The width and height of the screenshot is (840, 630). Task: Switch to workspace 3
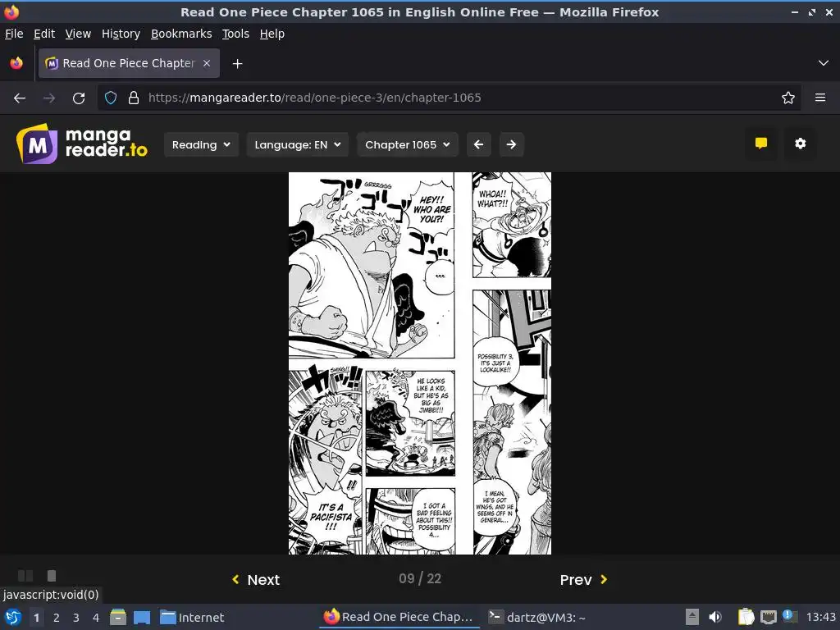76,618
